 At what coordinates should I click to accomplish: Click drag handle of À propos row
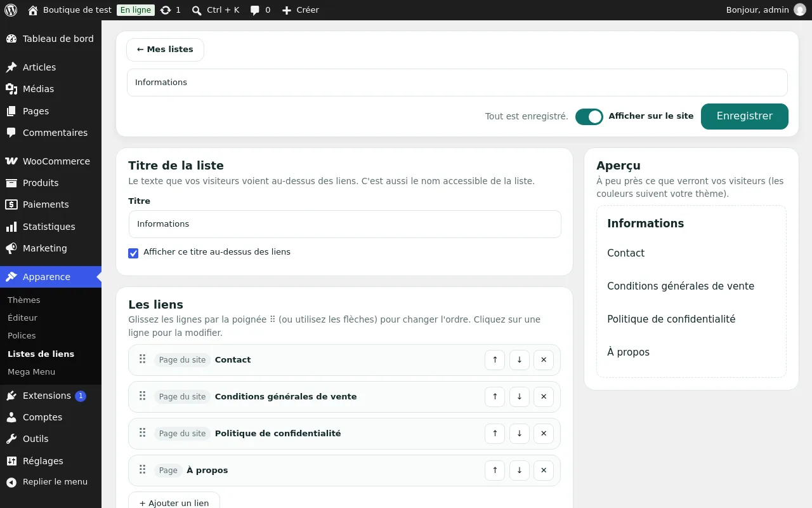point(143,470)
